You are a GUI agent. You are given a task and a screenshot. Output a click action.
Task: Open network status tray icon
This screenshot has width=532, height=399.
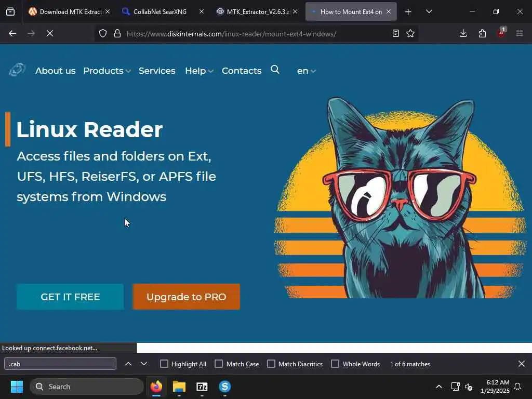point(455,387)
